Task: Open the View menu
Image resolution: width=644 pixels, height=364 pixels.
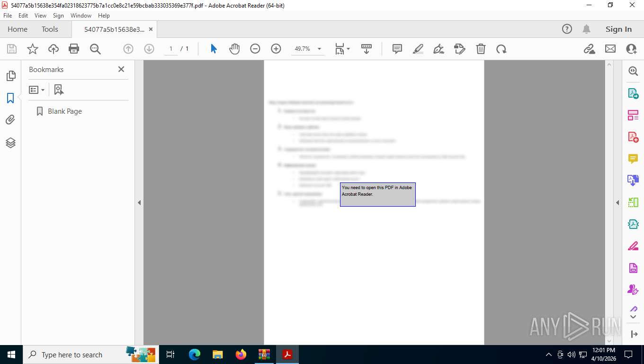Action: 41,16
